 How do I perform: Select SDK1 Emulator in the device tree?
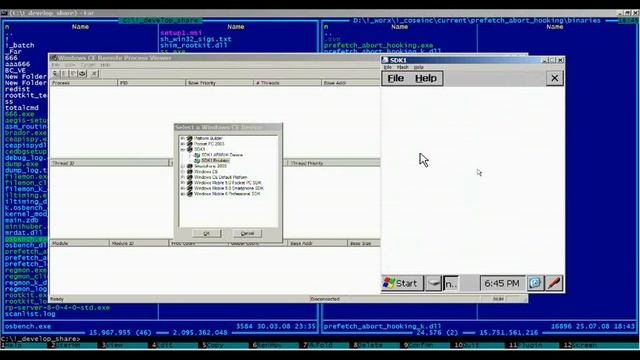[215, 160]
